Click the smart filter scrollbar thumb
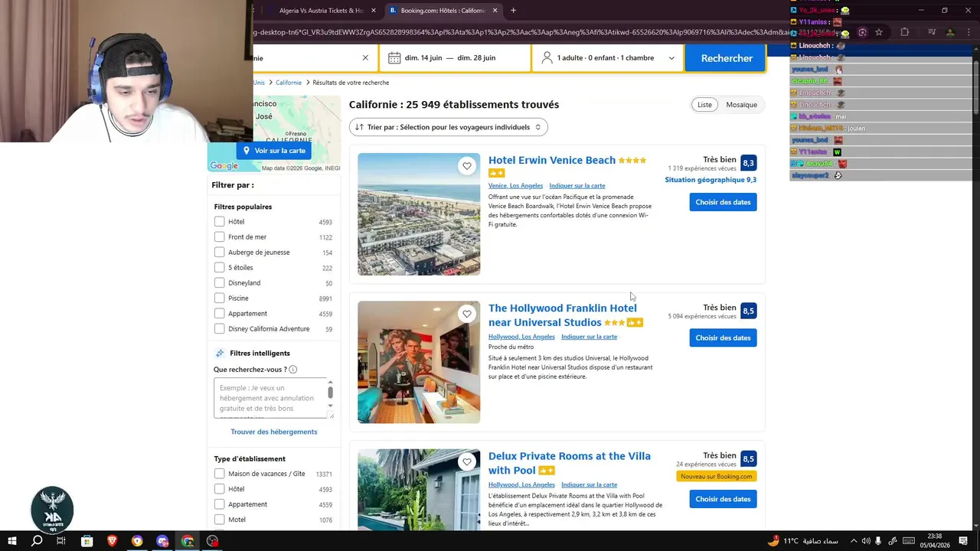Viewport: 980px width, 551px height. coord(331,393)
